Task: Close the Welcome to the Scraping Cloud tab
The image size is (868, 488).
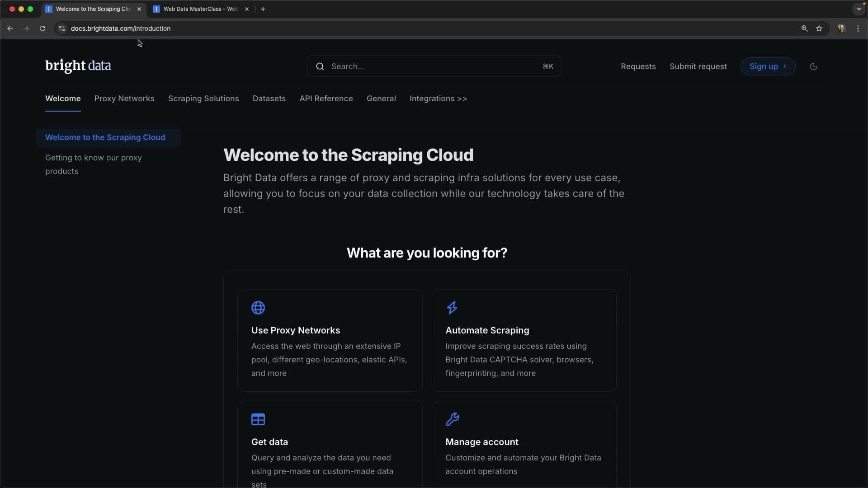Action: [139, 9]
